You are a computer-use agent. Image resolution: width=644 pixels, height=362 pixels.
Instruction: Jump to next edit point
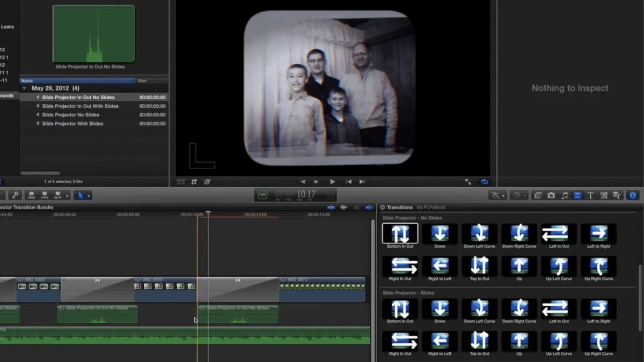(x=362, y=182)
